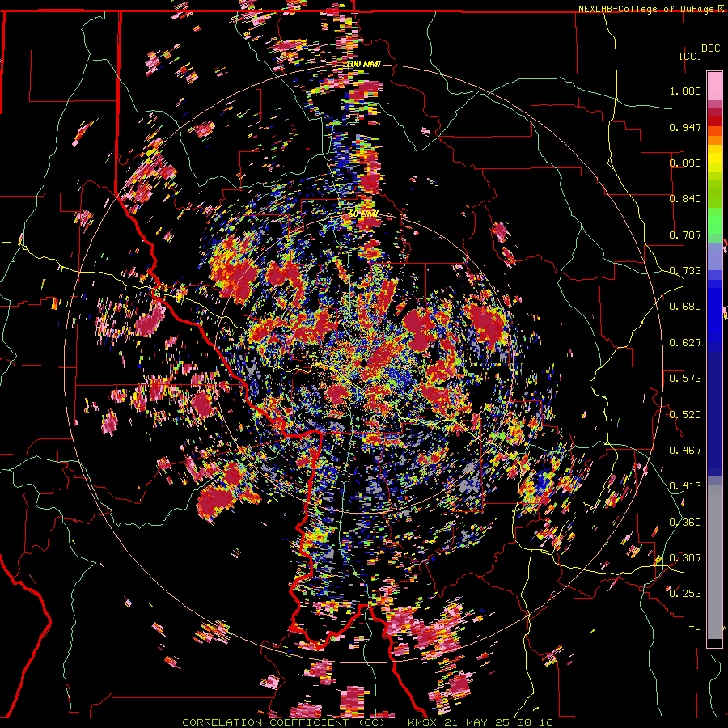Screen dimensions: 728x728
Task: Click the 100 NMI range ring label
Action: (363, 64)
